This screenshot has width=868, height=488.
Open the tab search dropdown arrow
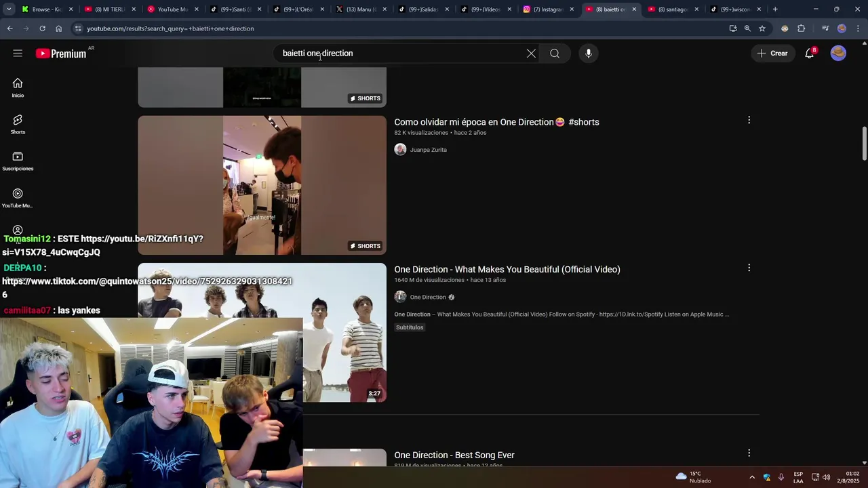coord(9,9)
